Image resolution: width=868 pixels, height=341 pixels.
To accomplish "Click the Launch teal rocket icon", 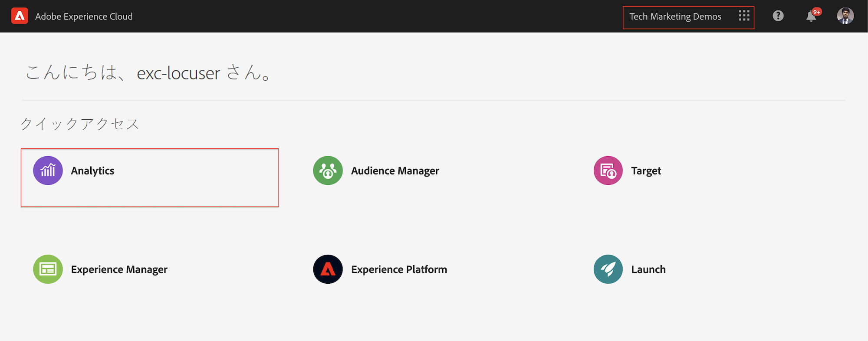I will [608, 269].
